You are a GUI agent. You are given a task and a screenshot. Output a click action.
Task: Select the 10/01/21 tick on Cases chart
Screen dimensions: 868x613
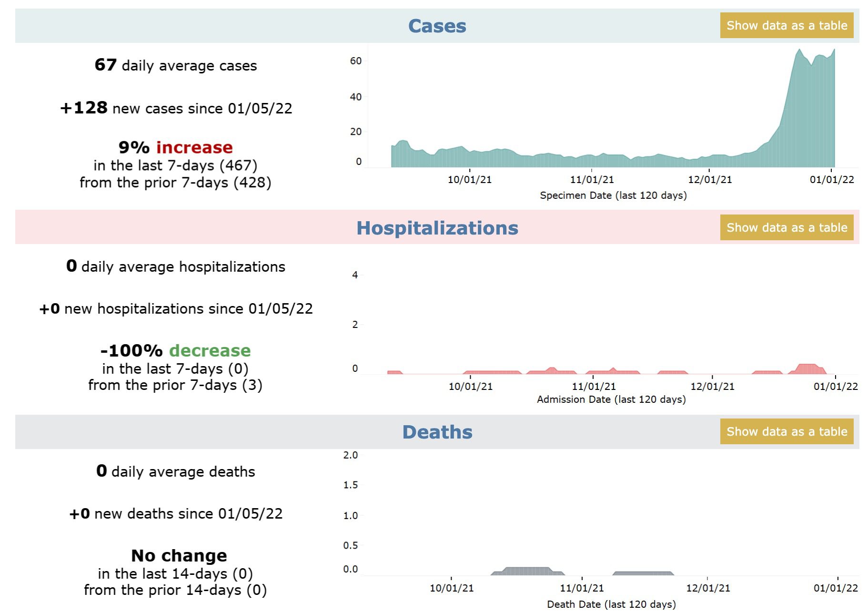[x=469, y=180]
